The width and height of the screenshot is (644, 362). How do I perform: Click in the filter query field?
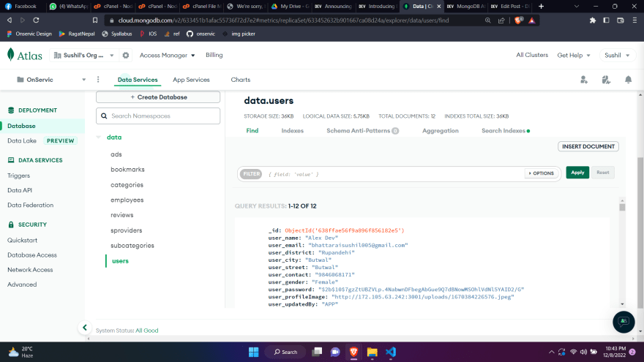point(394,174)
